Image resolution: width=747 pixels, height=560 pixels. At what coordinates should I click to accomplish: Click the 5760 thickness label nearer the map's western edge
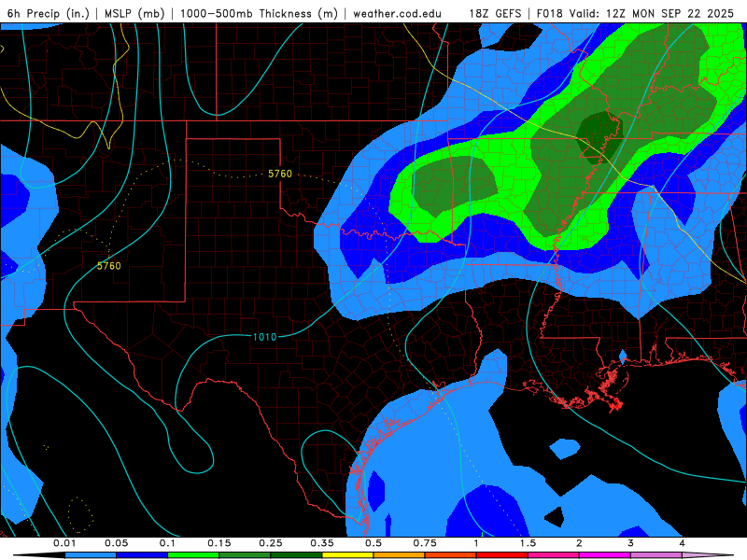point(108,266)
